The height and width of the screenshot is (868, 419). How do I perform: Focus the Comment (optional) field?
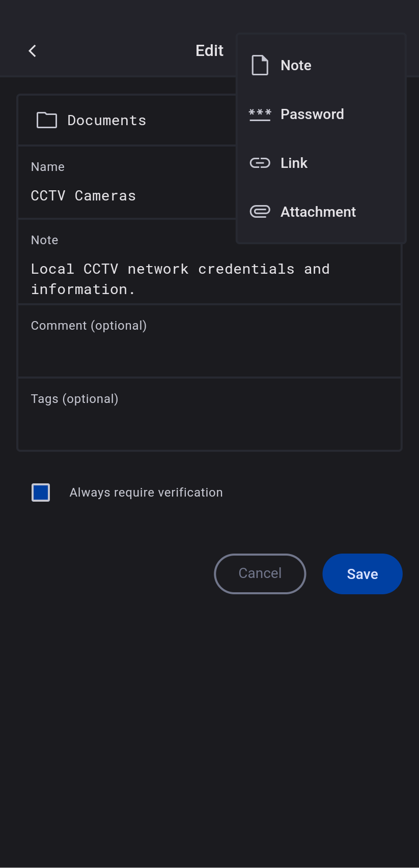pyautogui.click(x=209, y=346)
